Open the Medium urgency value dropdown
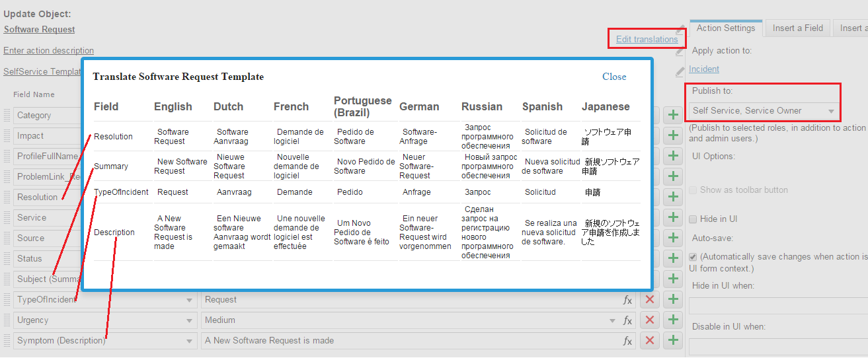Viewport: 868px width, 358px height. pos(612,321)
